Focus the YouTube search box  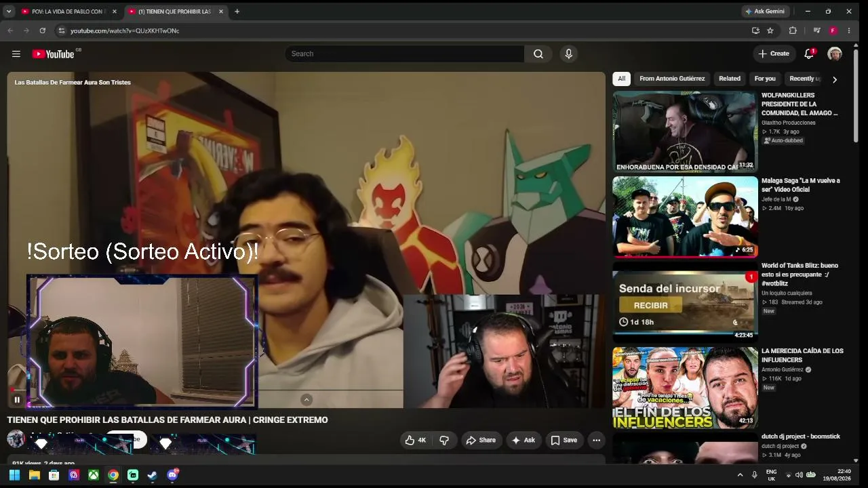[x=404, y=54]
